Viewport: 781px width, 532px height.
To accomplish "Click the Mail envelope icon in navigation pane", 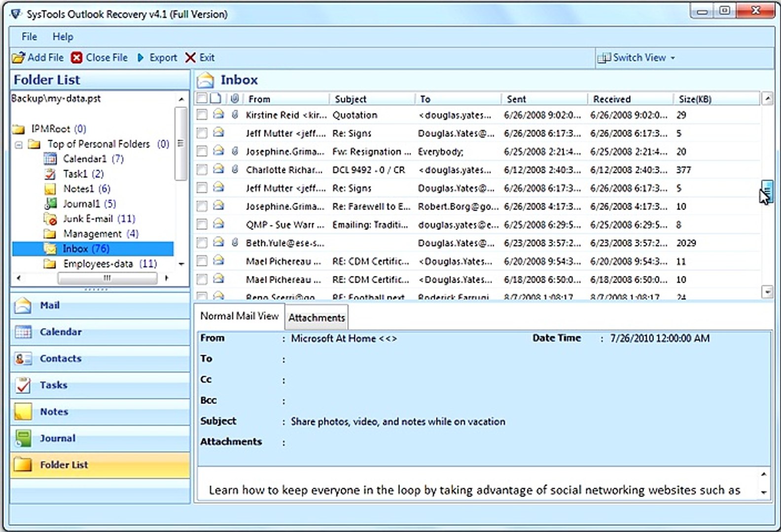I will pos(23,305).
